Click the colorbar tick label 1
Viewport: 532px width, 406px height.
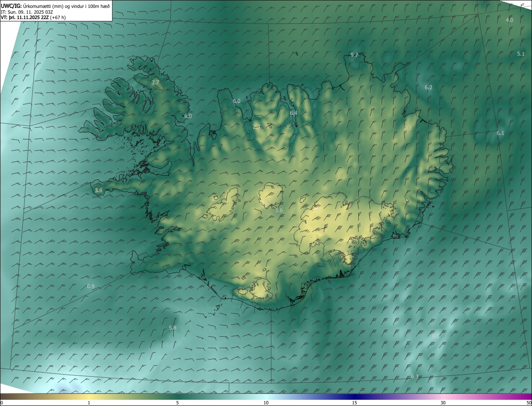89,403
